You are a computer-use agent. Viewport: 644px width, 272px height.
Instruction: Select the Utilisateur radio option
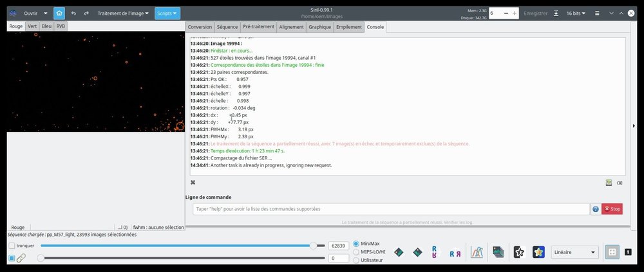click(x=356, y=260)
